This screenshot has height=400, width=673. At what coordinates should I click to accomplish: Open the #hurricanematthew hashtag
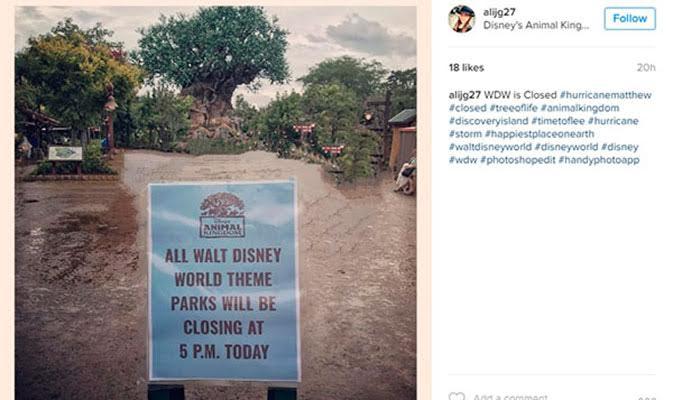(606, 95)
